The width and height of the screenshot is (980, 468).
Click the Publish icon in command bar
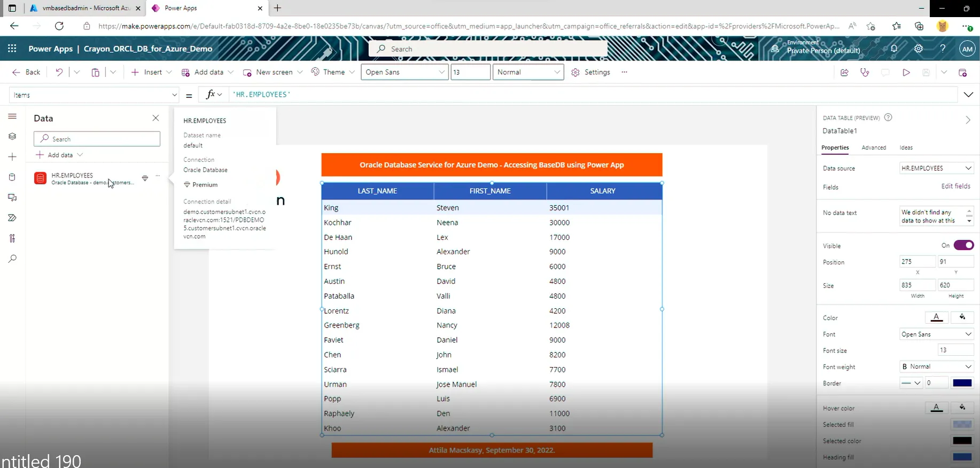click(x=962, y=72)
